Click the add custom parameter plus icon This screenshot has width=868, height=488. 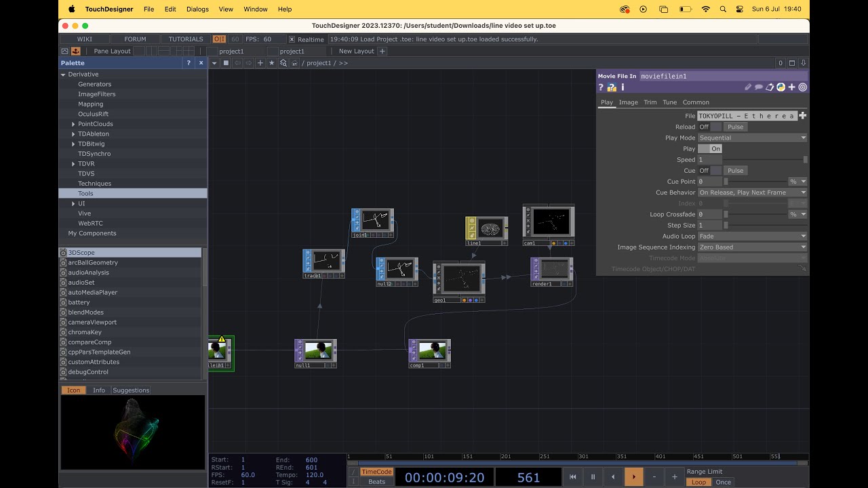792,87
